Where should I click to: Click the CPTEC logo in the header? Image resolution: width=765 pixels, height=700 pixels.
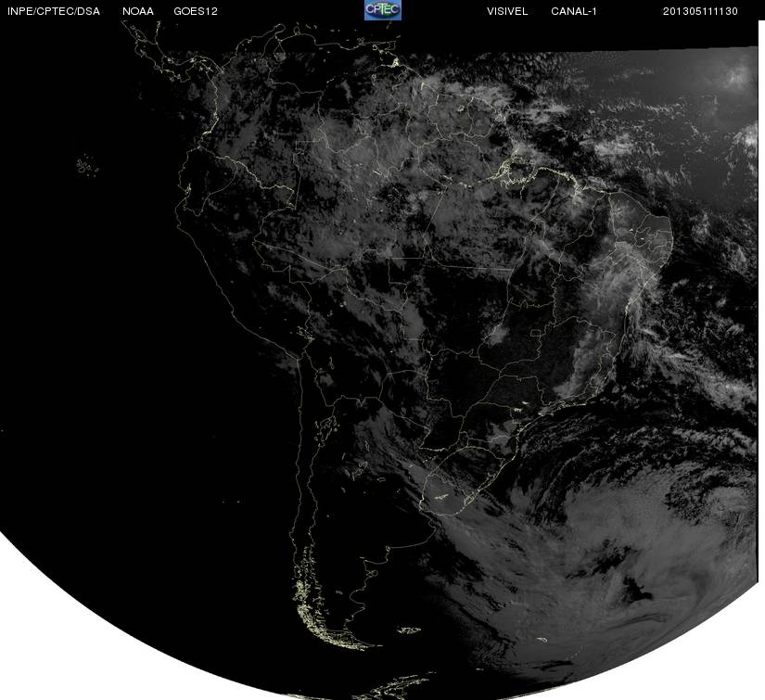[382, 10]
